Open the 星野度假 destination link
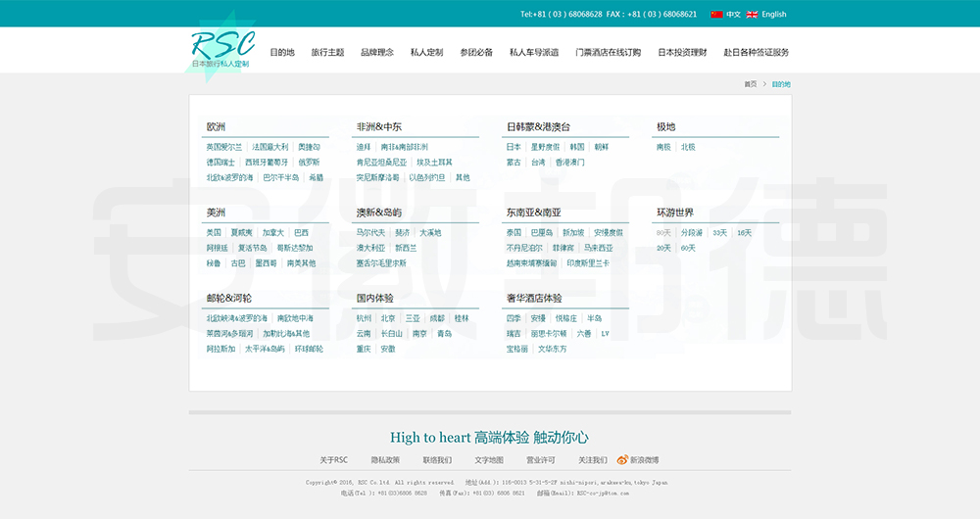The height and width of the screenshot is (519, 980). tap(545, 147)
